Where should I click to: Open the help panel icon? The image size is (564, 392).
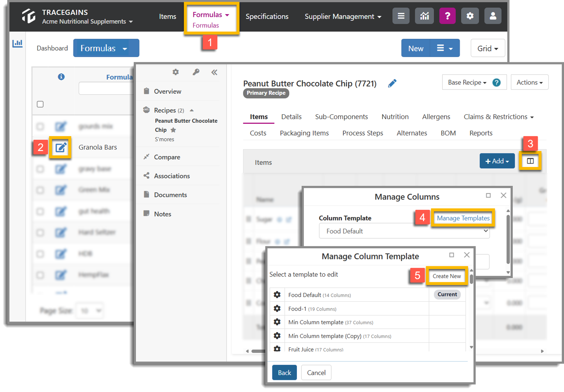(447, 16)
